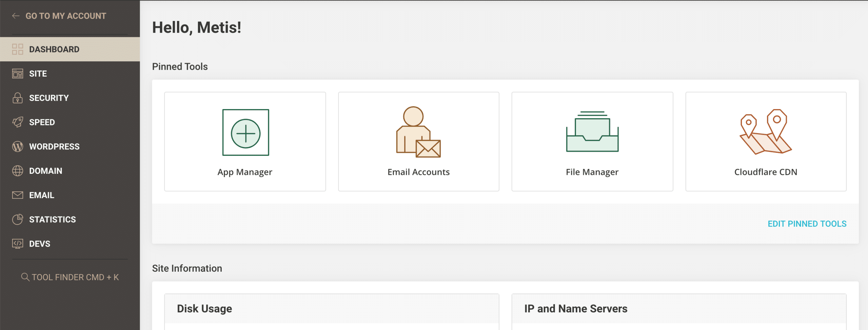Open the Email sidebar section
Viewport: 868px width, 330px height.
coord(70,195)
